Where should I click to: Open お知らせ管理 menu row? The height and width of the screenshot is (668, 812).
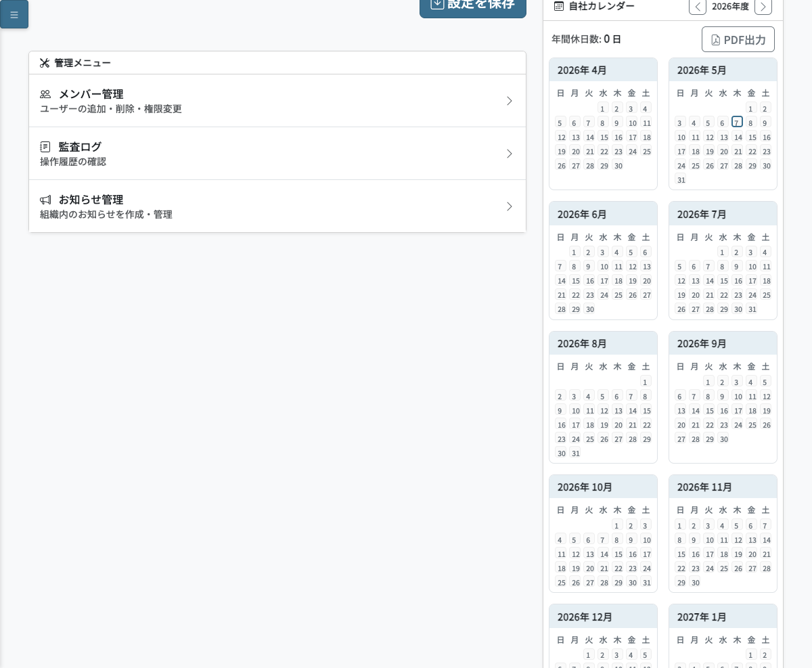point(277,206)
